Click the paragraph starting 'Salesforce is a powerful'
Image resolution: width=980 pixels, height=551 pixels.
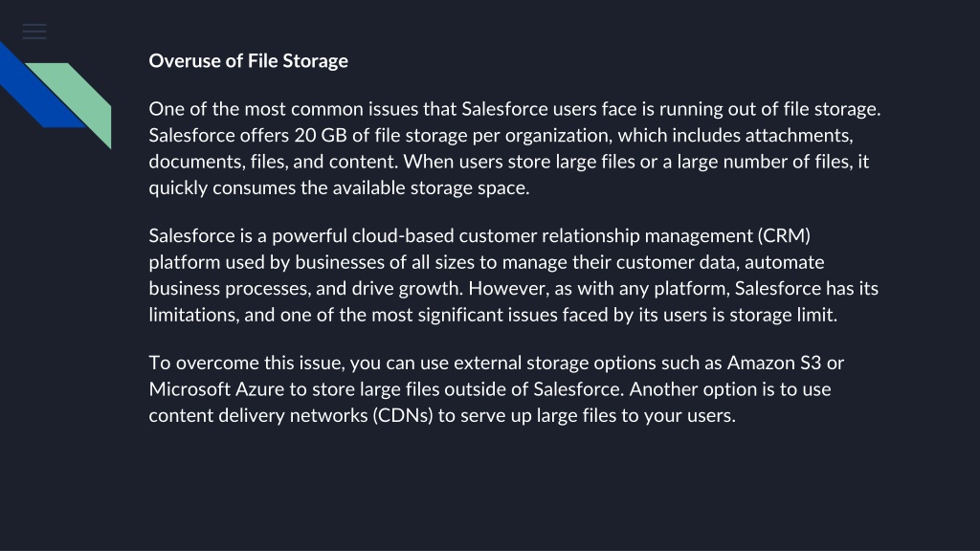click(514, 275)
